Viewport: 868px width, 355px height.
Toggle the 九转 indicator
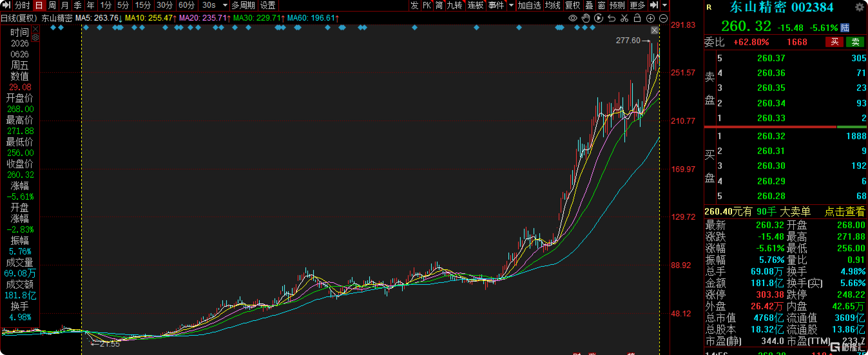455,5
